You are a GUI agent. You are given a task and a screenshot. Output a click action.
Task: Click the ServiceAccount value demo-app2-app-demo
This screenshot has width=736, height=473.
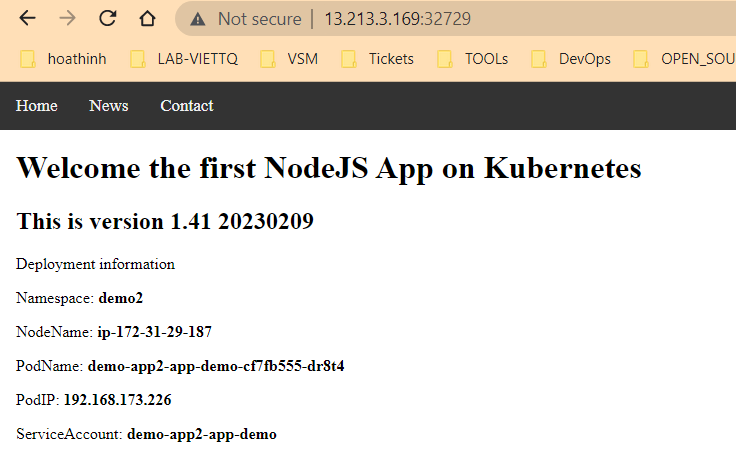(x=202, y=435)
